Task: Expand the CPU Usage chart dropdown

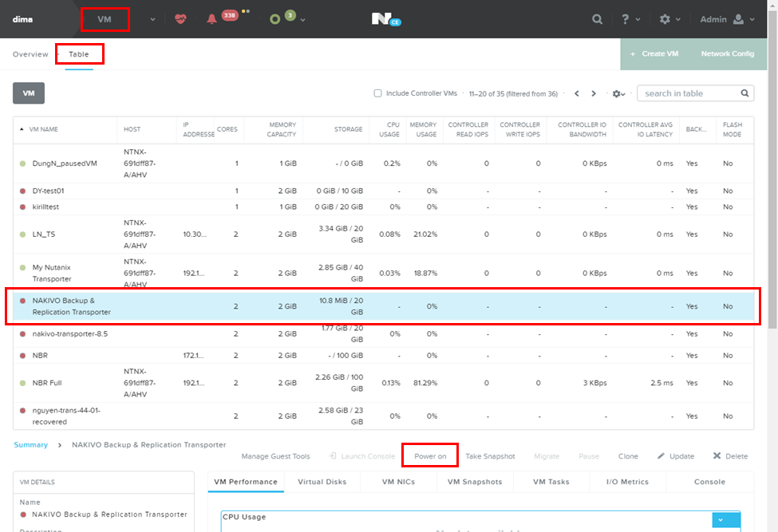Action: [726, 519]
